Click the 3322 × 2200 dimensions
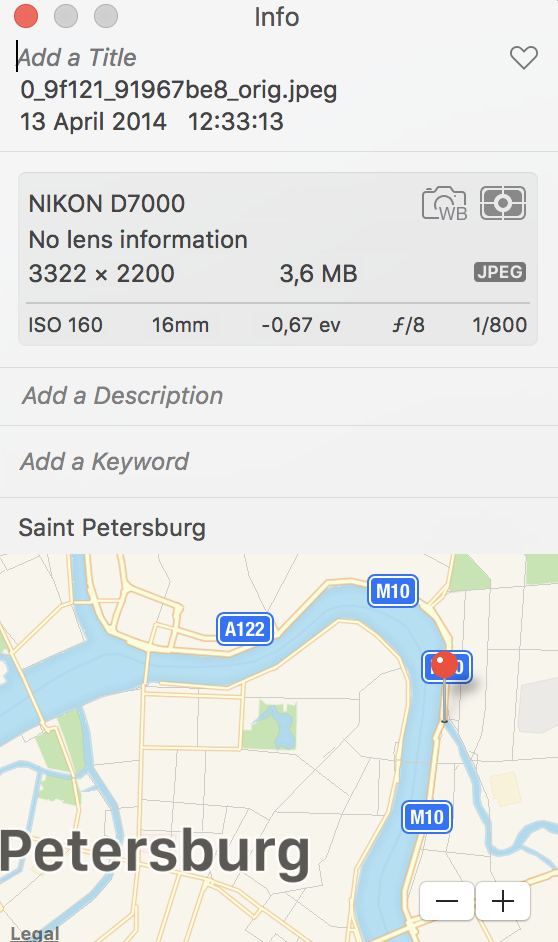The width and height of the screenshot is (558, 942). tap(102, 273)
